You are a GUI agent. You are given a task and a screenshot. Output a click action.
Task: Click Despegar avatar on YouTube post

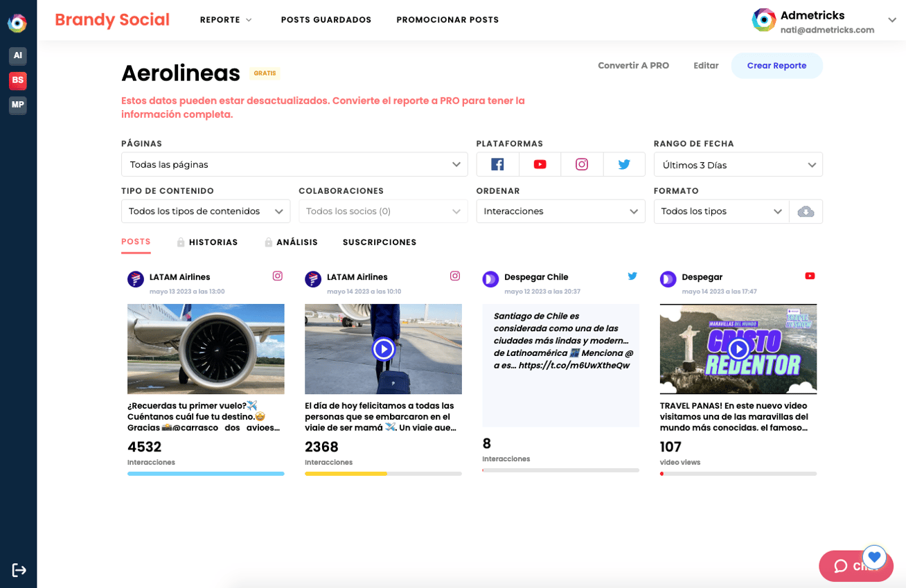coord(668,279)
